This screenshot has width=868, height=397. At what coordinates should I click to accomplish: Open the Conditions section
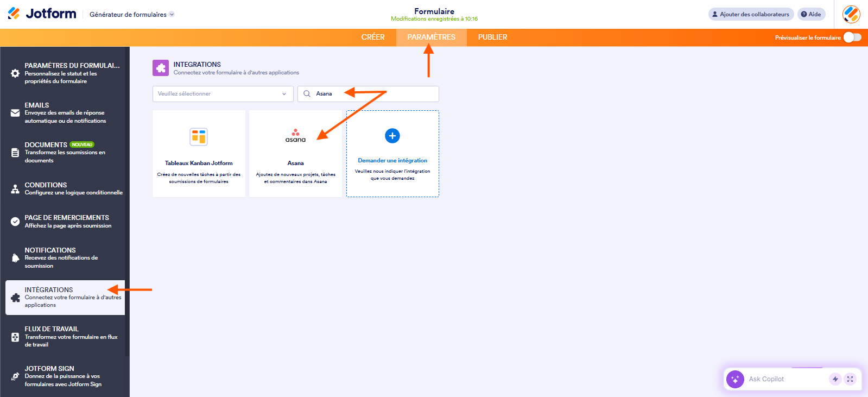pyautogui.click(x=65, y=189)
